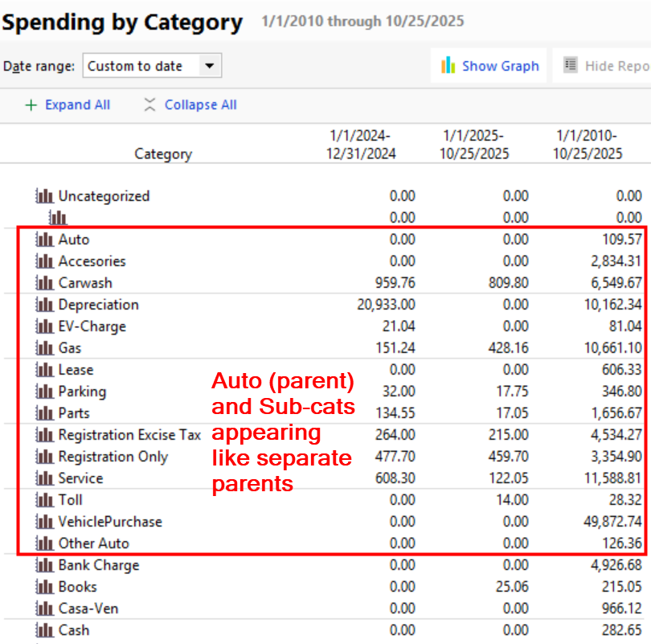Expand All categories in the report
The height and width of the screenshot is (644, 651).
pyautogui.click(x=68, y=105)
